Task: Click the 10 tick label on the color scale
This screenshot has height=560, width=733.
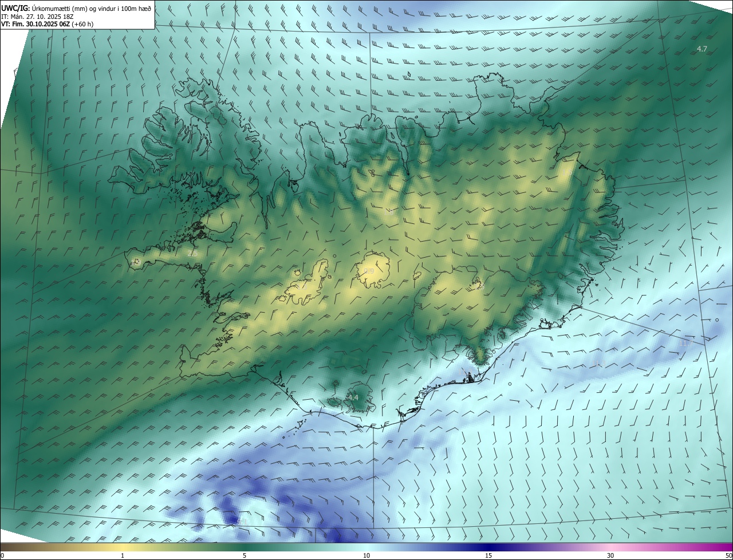Action: [366, 555]
